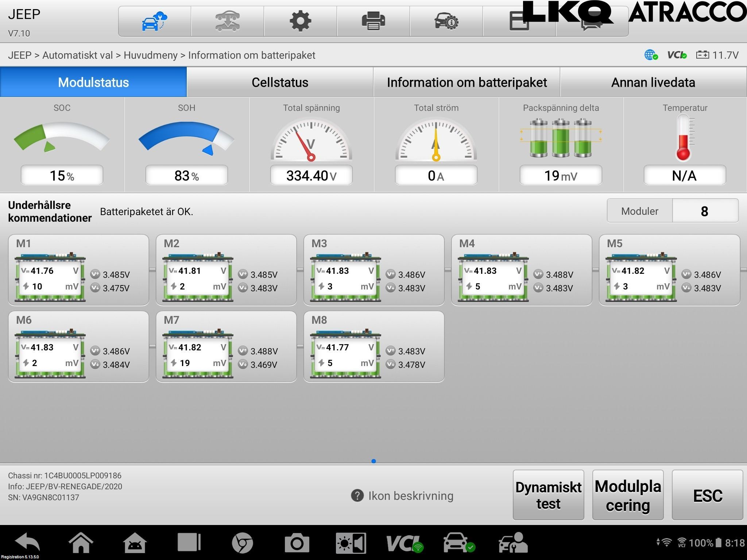Open module M1 battery card
This screenshot has height=560, width=747.
coord(78,270)
